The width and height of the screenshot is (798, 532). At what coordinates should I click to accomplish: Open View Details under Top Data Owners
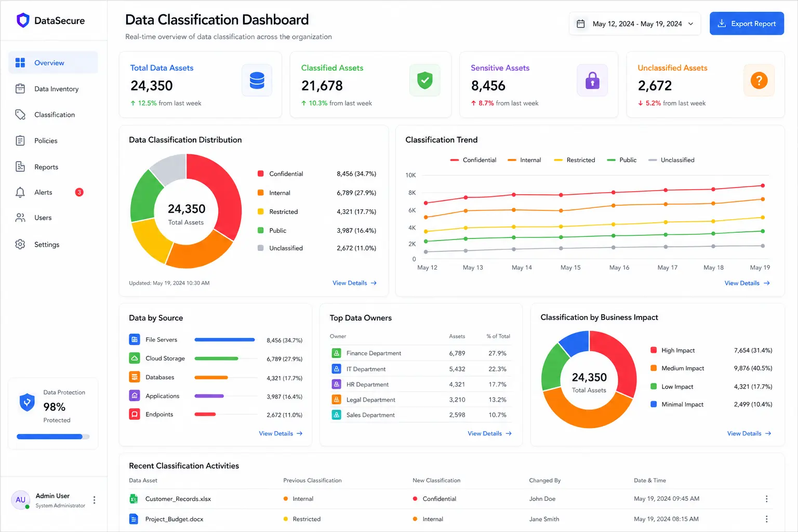click(489, 433)
